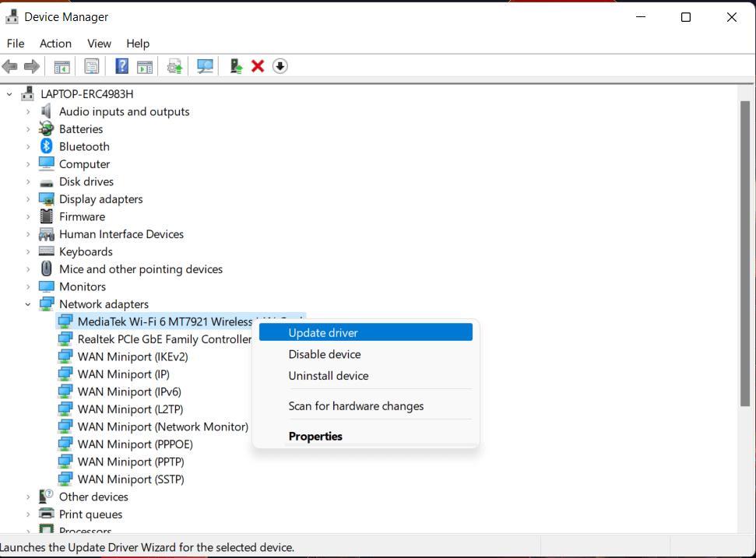756x558 pixels.
Task: Select the blue Bluetooth category icon
Action: (x=46, y=146)
